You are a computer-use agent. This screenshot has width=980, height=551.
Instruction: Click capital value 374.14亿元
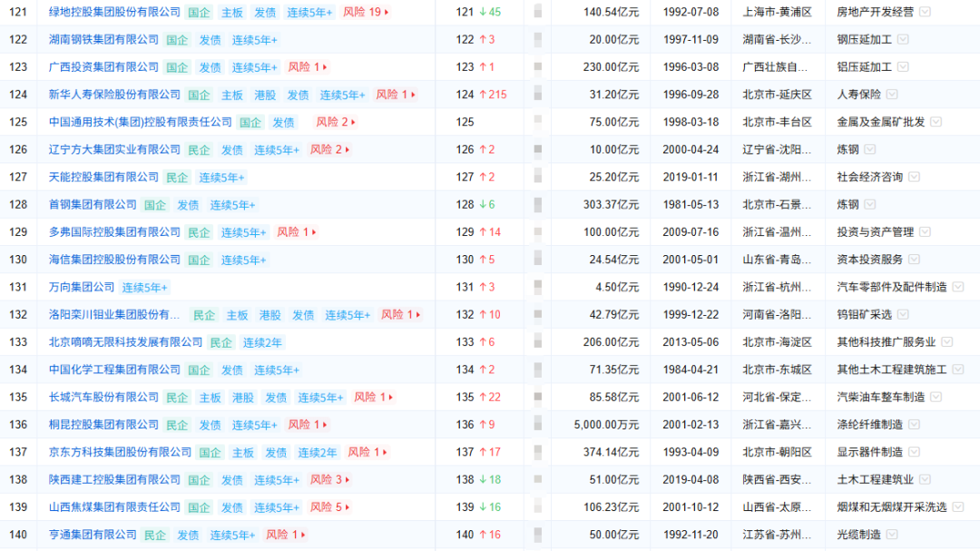tap(612, 452)
